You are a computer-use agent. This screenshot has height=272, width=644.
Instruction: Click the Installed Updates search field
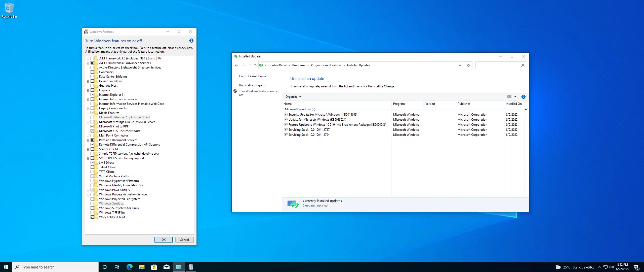[x=498, y=65]
